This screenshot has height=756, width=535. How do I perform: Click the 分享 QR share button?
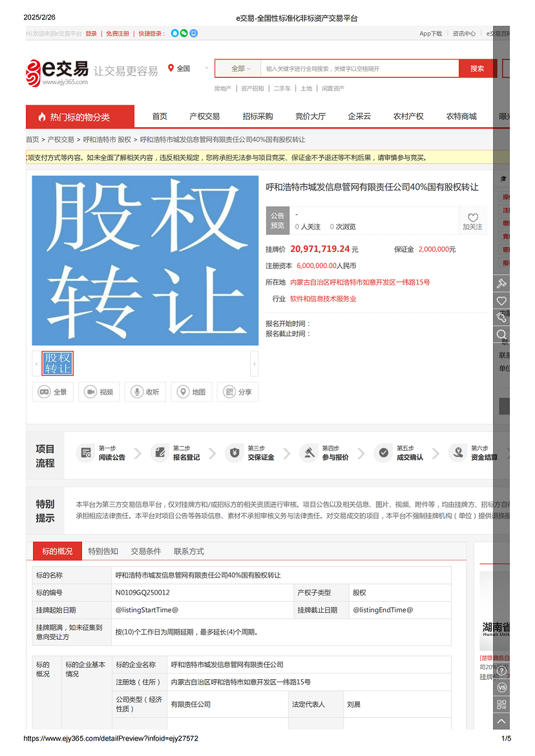237,392
